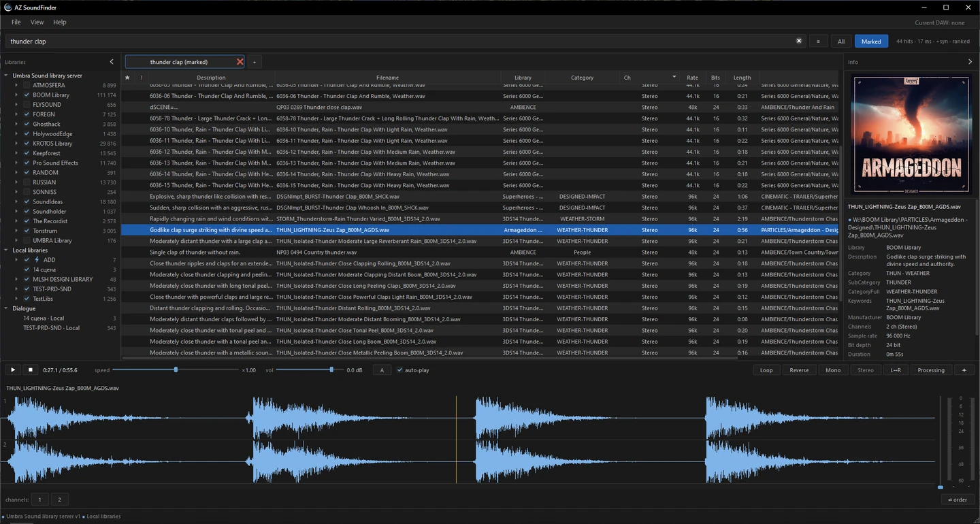Screen dimensions: 980x524
Task: Click the Armageddon album cover thumbnail
Action: 911,134
